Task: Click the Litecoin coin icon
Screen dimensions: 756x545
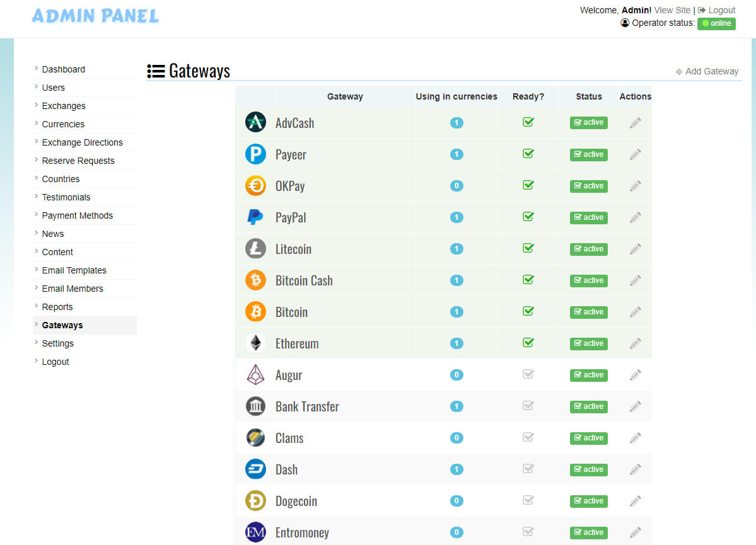Action: (255, 248)
